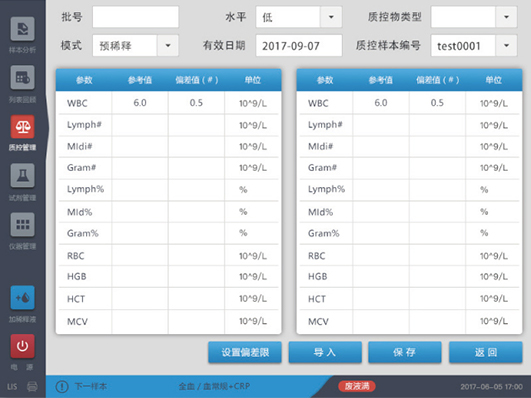531x398 pixels.
Task: Click the next sample info icon
Action: (62, 386)
